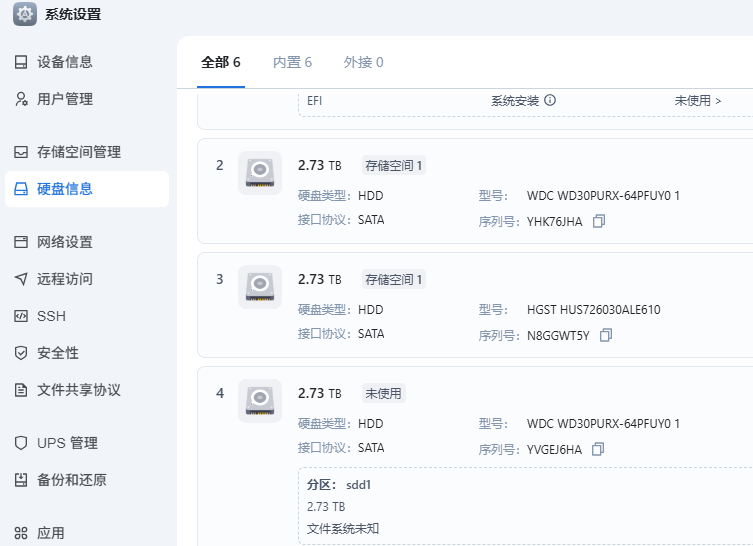The image size is (753, 546).
Task: Open 文件共享协议 label
Action: pyautogui.click(x=79, y=390)
